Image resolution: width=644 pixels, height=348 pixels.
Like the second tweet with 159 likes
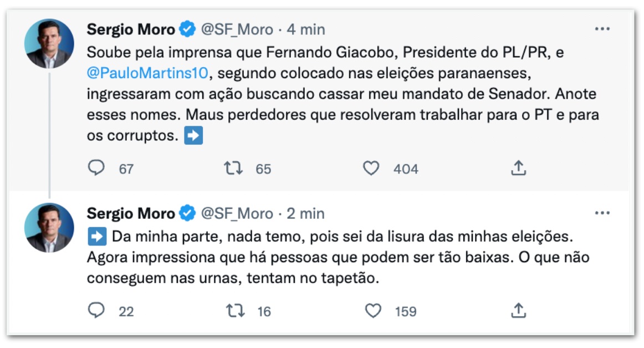pos(372,311)
